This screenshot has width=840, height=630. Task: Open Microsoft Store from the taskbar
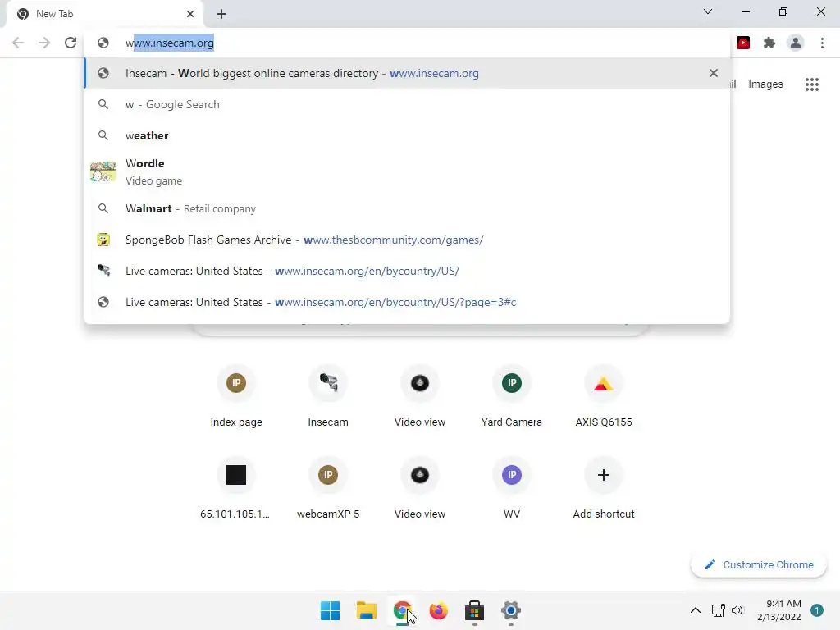pos(475,610)
